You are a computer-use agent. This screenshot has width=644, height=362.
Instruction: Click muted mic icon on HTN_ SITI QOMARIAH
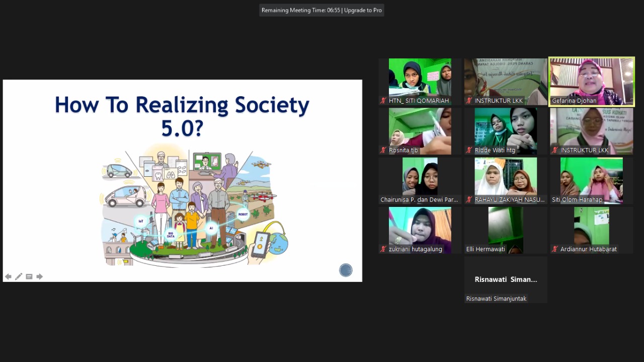[383, 101]
